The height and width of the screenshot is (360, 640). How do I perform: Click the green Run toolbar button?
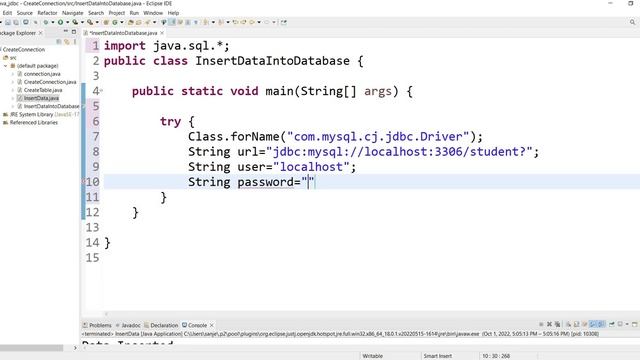(60, 22)
